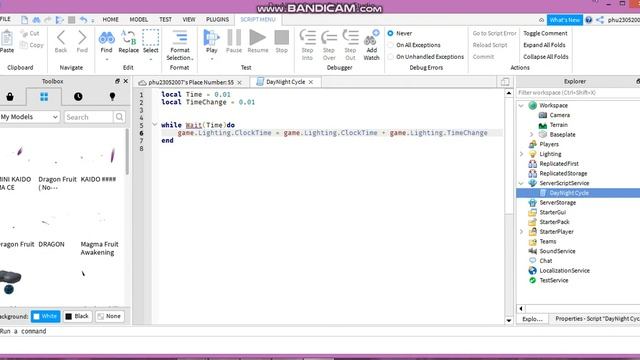Set Toolbox background to None

[109, 316]
